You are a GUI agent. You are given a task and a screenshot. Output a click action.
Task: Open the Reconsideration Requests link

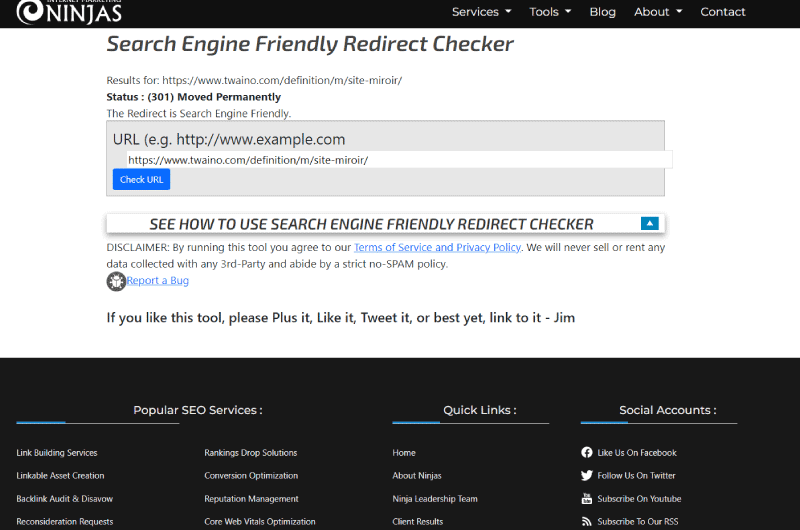(x=65, y=521)
